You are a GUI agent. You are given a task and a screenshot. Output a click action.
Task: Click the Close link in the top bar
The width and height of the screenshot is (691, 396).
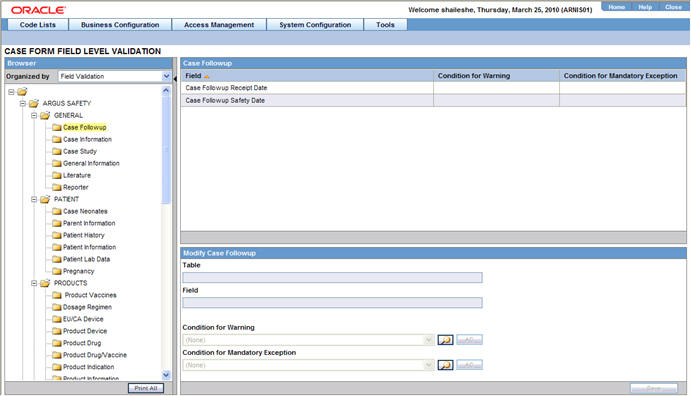673,7
